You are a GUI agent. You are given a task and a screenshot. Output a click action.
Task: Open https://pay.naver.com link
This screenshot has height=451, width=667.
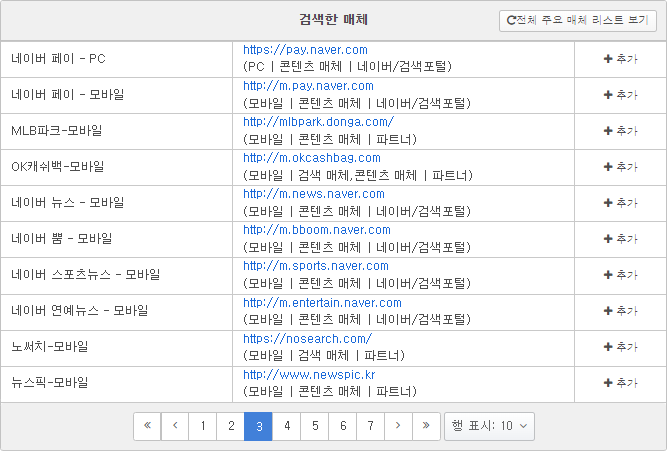click(305, 50)
